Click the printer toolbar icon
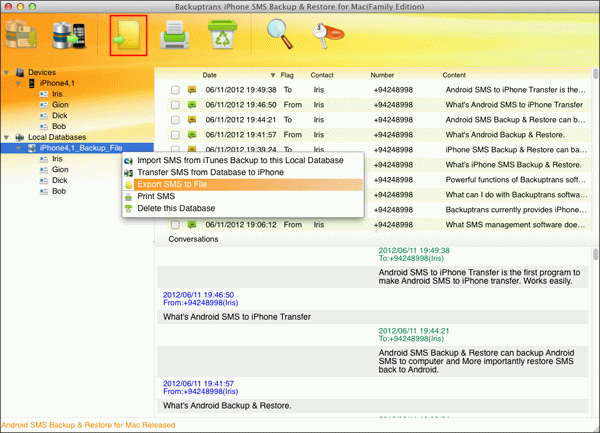600x433 pixels. point(174,35)
